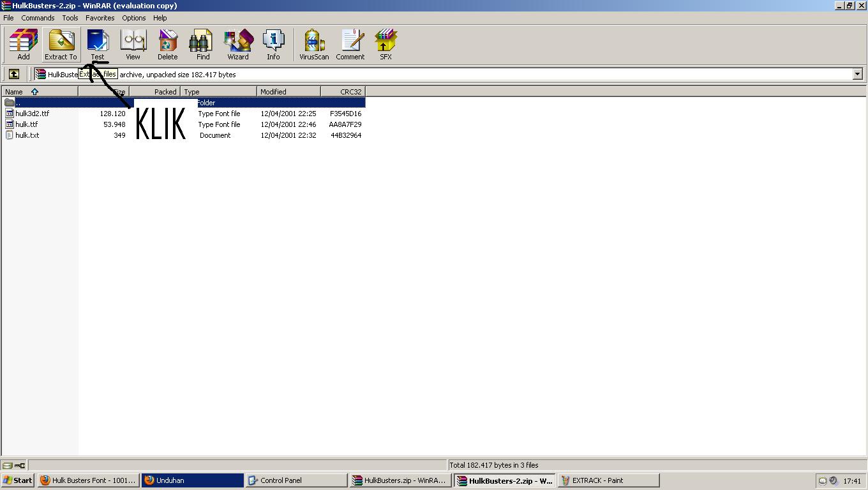
Task: Click the Document type cell
Action: (x=215, y=135)
